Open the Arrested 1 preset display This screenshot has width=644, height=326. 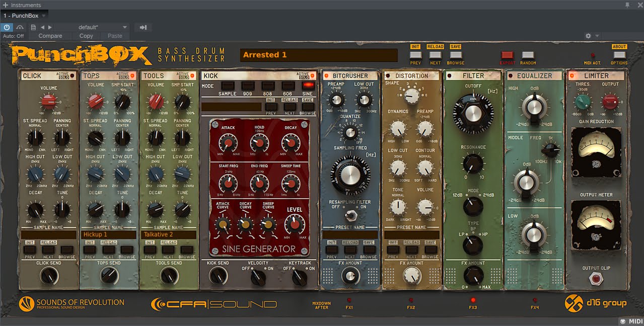tap(319, 55)
